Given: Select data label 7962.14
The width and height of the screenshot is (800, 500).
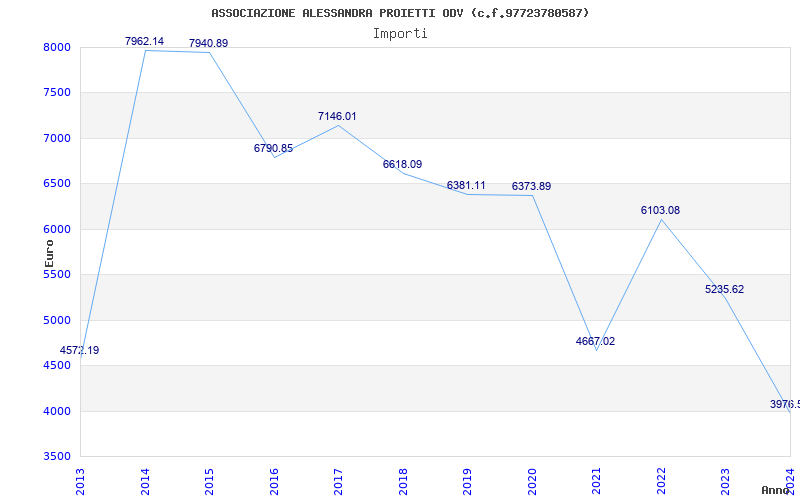Looking at the screenshot, I should pos(144,41).
